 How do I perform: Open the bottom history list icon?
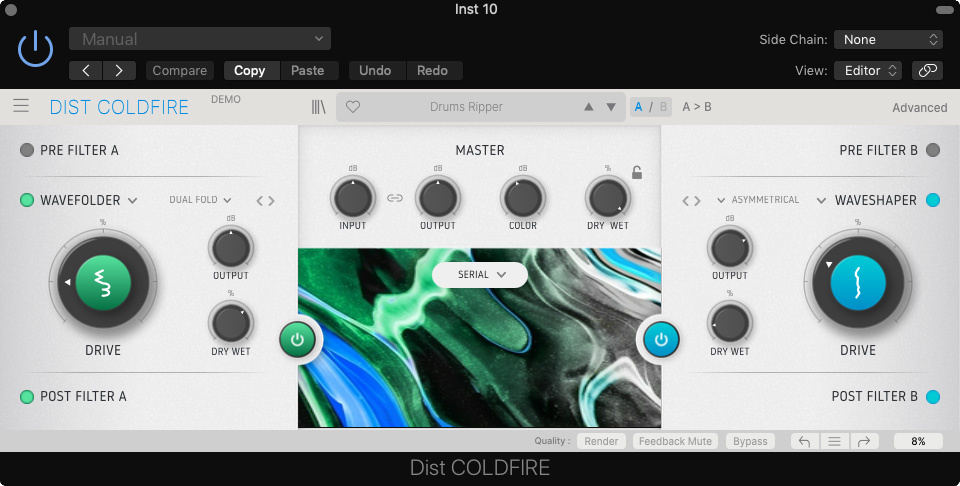point(834,441)
